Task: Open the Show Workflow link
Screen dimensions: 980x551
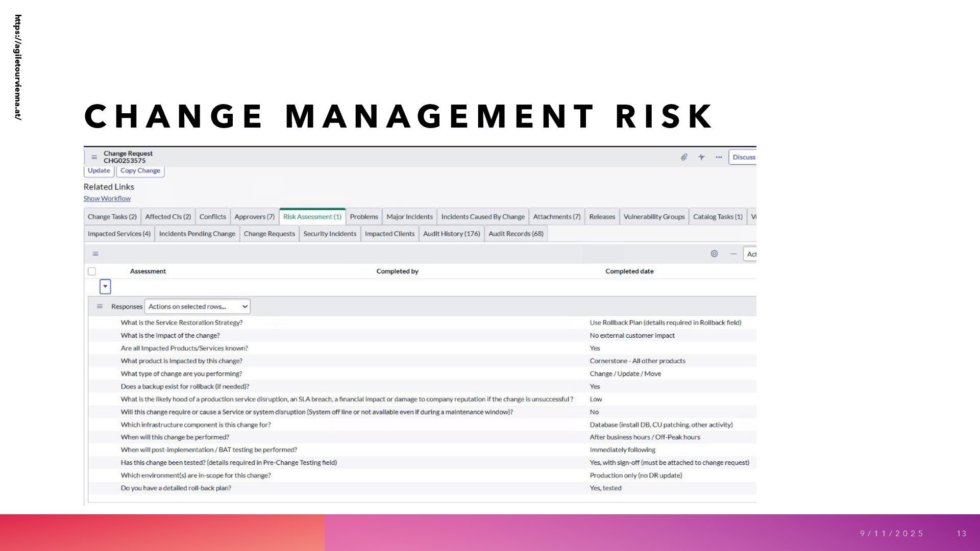Action: click(107, 198)
